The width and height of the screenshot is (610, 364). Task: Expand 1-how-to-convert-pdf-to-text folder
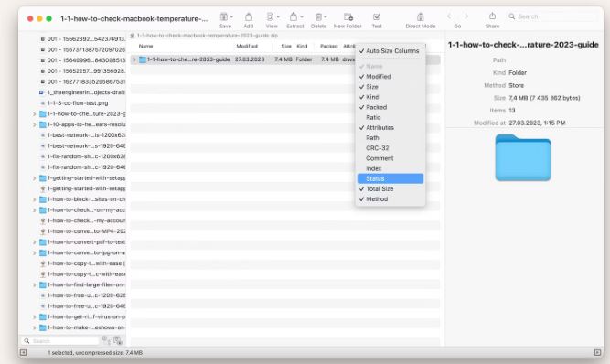34,242
